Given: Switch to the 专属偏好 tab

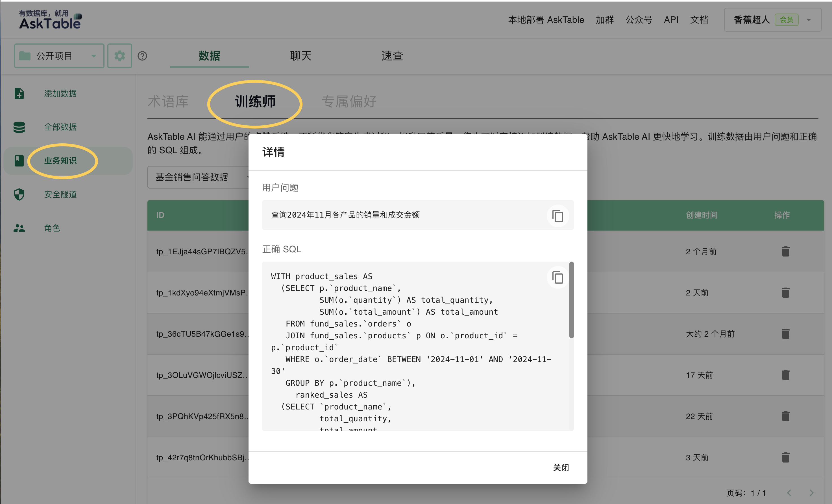Looking at the screenshot, I should point(349,101).
